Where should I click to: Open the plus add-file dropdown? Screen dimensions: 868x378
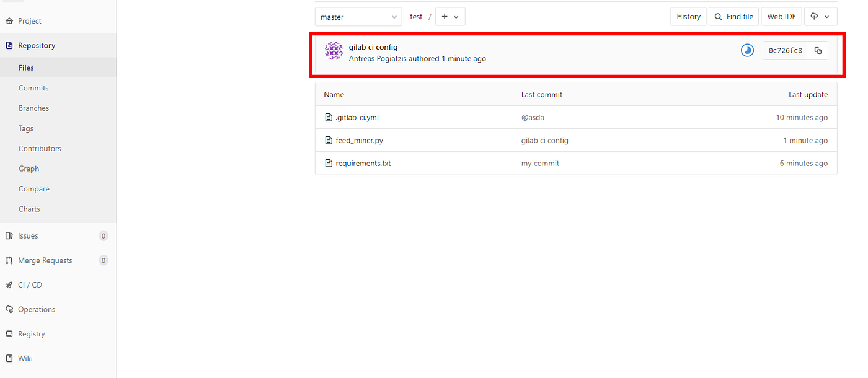click(x=450, y=17)
